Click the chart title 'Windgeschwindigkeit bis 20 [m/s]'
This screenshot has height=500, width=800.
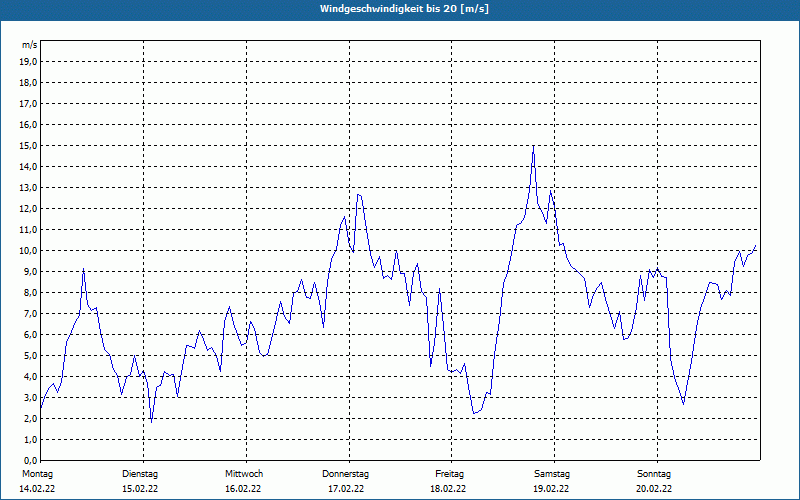point(404,9)
